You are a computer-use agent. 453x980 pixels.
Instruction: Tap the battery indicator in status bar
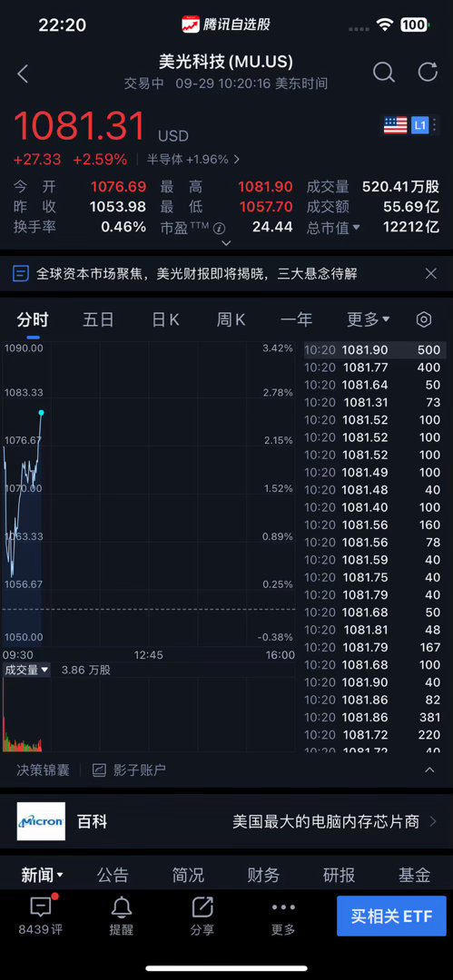click(x=415, y=25)
